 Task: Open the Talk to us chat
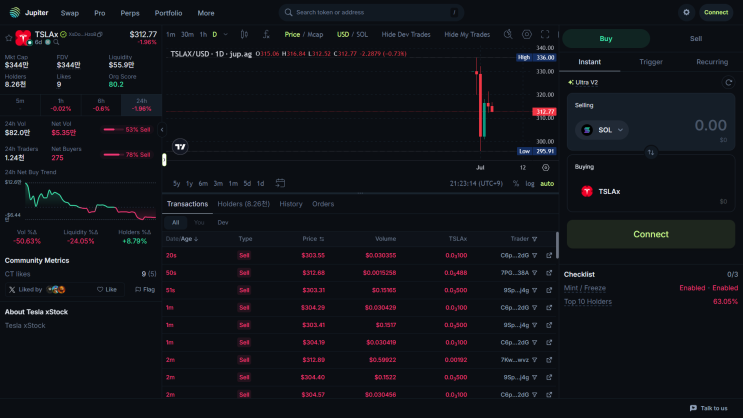click(x=709, y=408)
